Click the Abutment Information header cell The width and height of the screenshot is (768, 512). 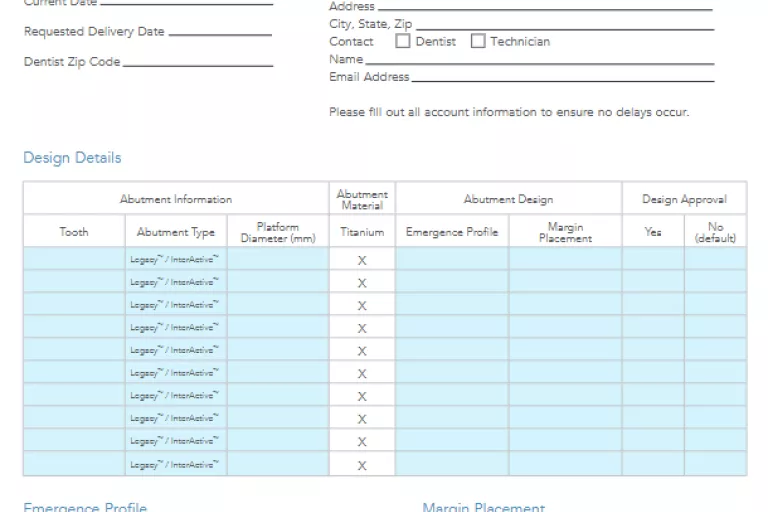point(176,198)
